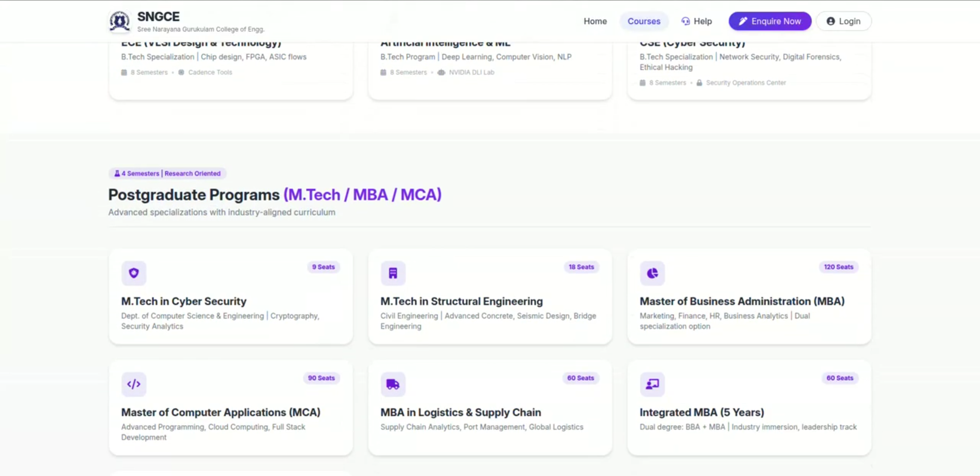
Task: Click the lock icon beside Security Operations Center
Action: [x=699, y=83]
